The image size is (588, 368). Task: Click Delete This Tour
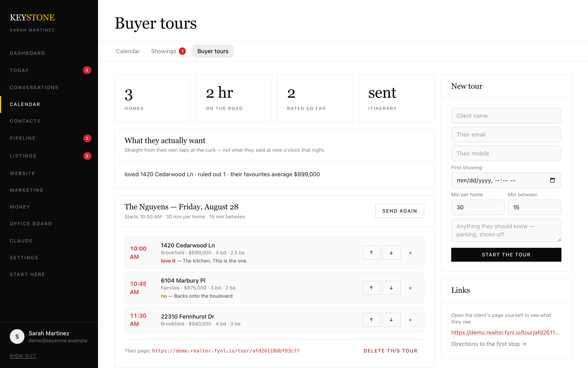click(390, 351)
